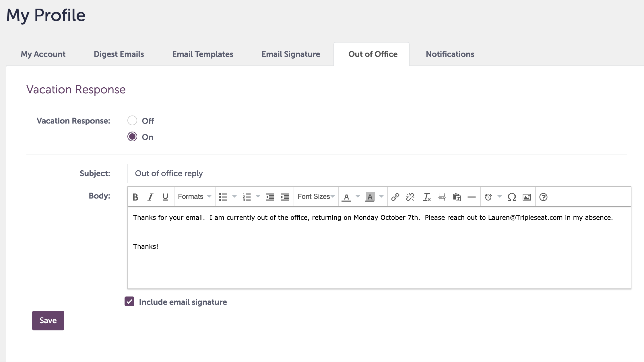Switch to the My Account tab
Screen dimensions: 644x362
point(43,54)
